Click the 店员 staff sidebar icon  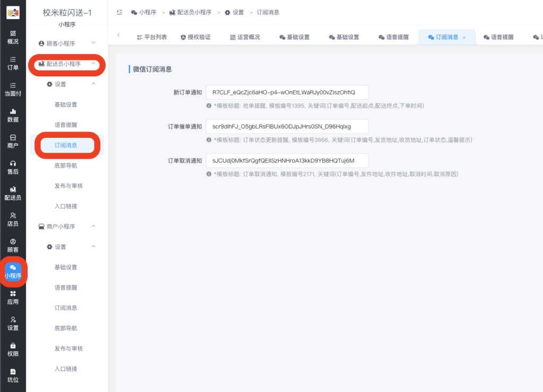13,220
